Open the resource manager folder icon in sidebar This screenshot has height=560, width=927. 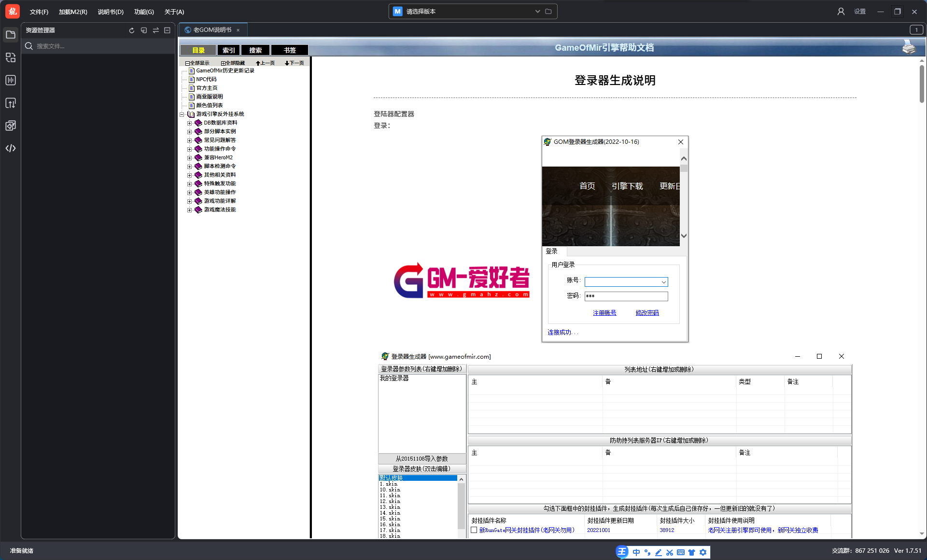point(11,35)
